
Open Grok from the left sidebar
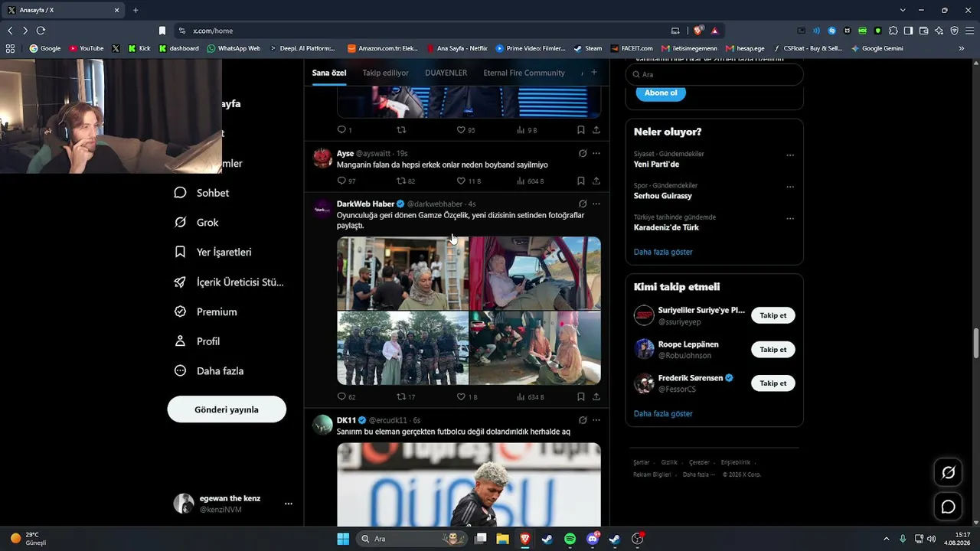click(x=197, y=223)
